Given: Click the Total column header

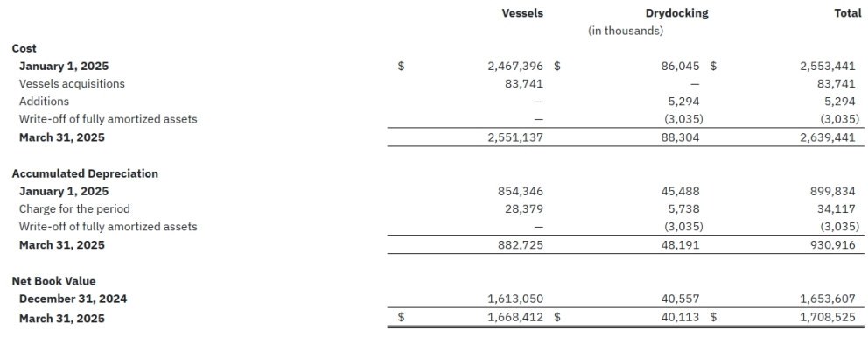Looking at the screenshot, I should 848,13.
